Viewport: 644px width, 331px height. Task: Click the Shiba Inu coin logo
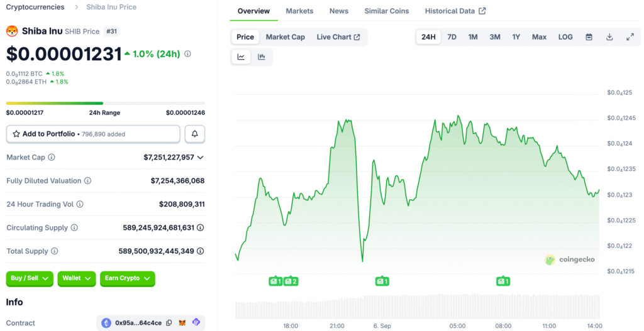(x=12, y=31)
